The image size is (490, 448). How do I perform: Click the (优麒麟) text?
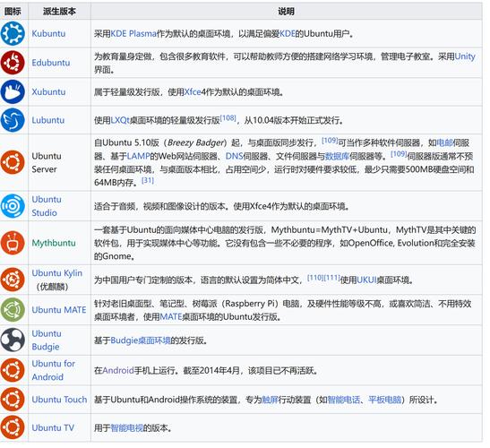tap(52, 287)
